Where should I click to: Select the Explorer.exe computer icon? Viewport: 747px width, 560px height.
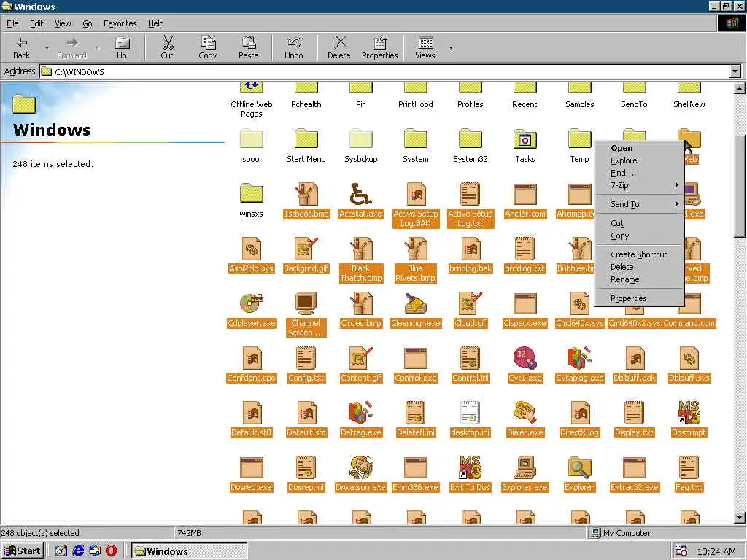[x=525, y=467]
